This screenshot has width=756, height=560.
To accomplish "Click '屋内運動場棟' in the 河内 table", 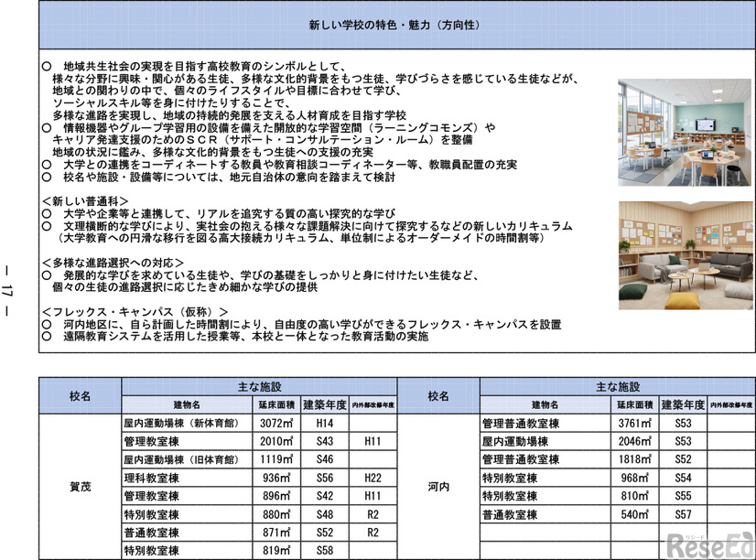I will tap(515, 441).
